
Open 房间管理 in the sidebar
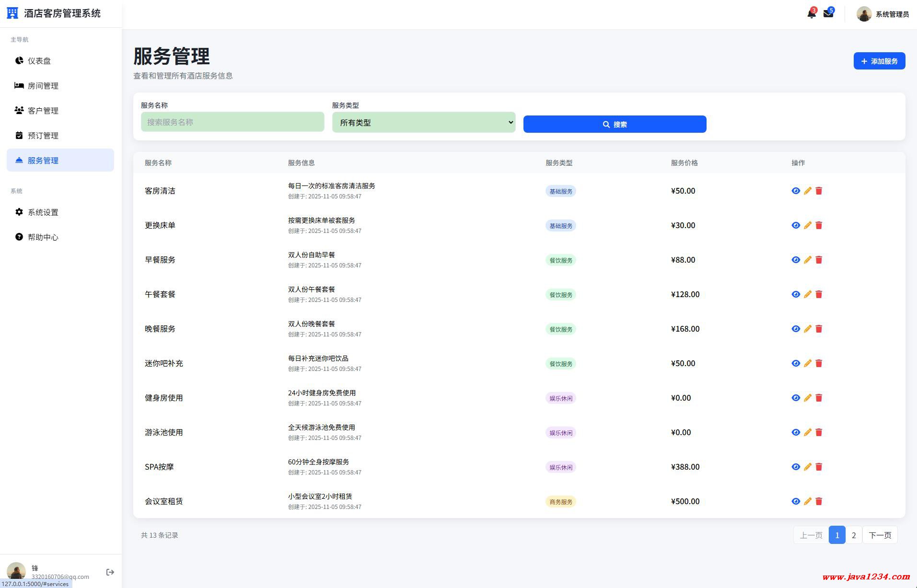coord(43,86)
